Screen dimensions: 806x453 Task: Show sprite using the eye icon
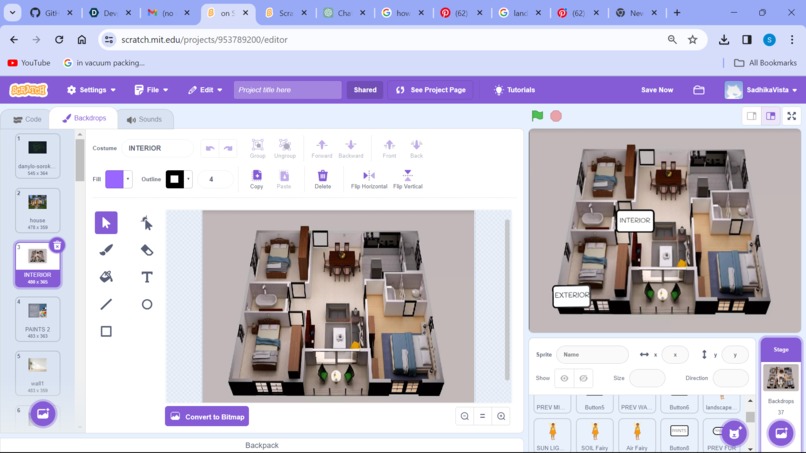(564, 378)
